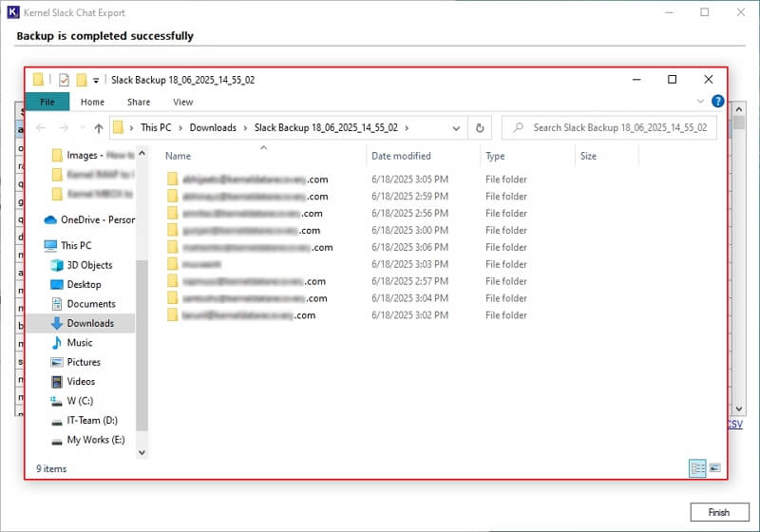Viewport: 760px width, 532px height.
Task: Click the Finish button
Action: [x=719, y=512]
